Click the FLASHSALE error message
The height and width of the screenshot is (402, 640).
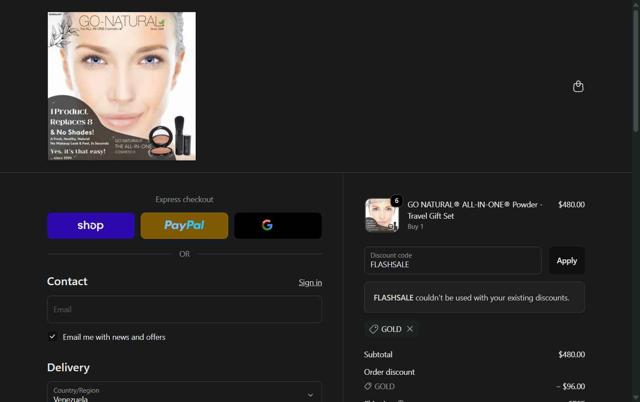pyautogui.click(x=474, y=298)
